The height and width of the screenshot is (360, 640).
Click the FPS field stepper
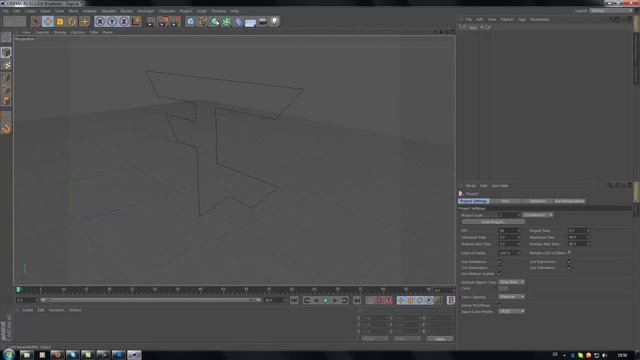pos(518,231)
